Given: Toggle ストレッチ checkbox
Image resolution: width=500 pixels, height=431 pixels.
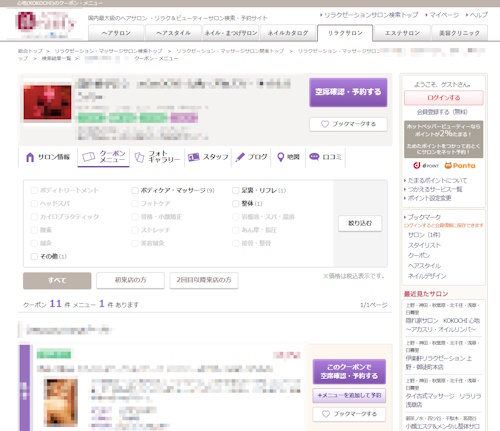Looking at the screenshot, I should click(x=135, y=230).
